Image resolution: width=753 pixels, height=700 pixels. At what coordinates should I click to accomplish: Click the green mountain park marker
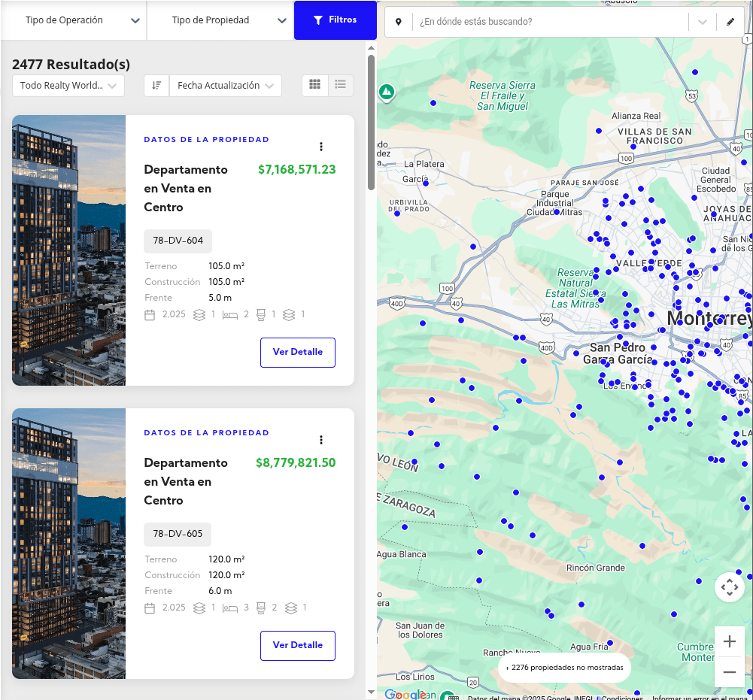point(387,92)
